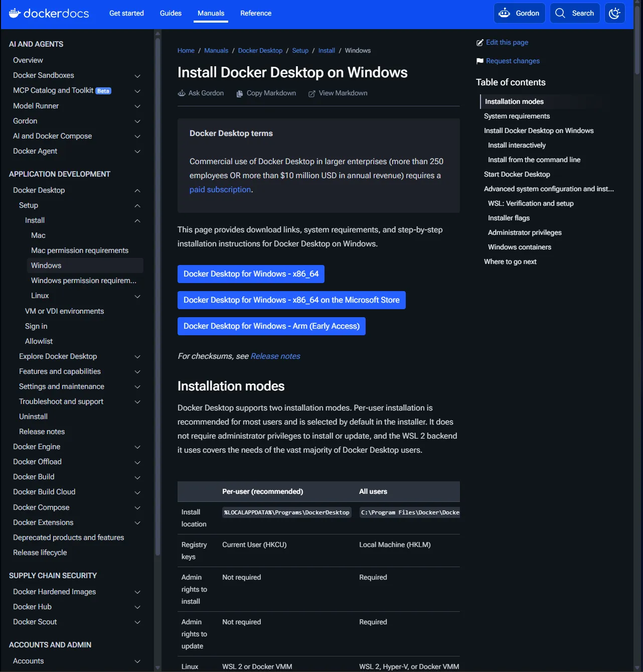Jump to Start Docker Desktop in contents

pos(517,174)
